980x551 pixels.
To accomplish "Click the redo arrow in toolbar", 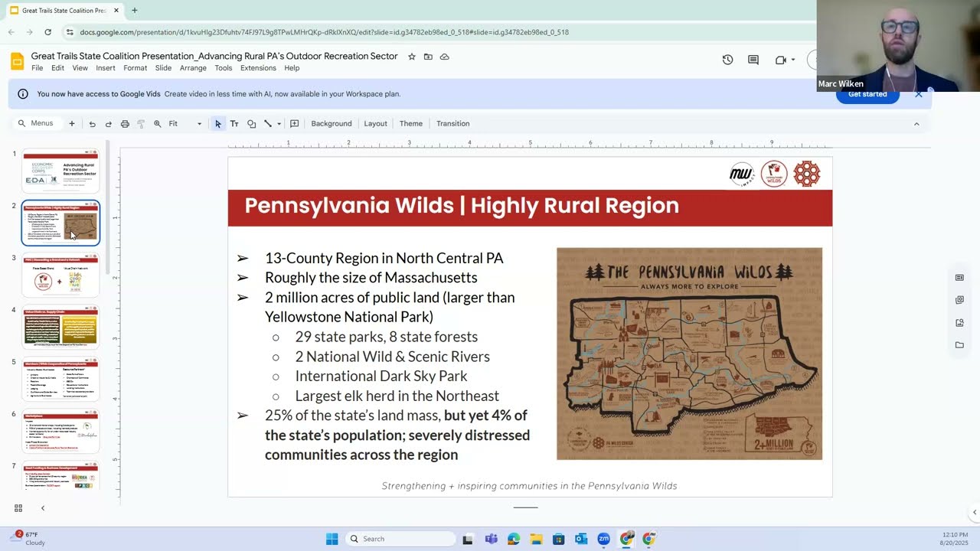I will point(108,124).
